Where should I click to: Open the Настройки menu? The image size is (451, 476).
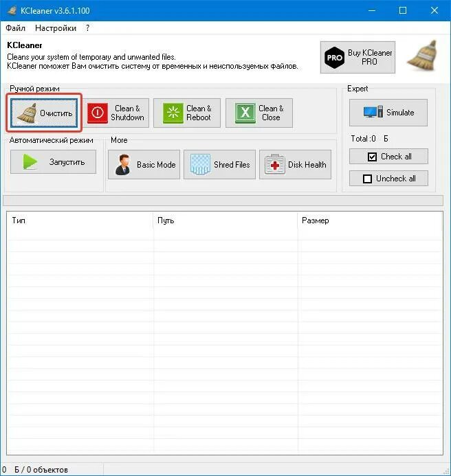tap(56, 28)
